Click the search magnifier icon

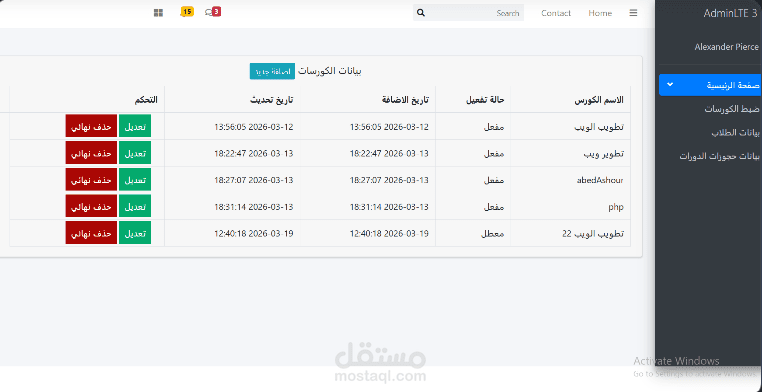coord(421,13)
